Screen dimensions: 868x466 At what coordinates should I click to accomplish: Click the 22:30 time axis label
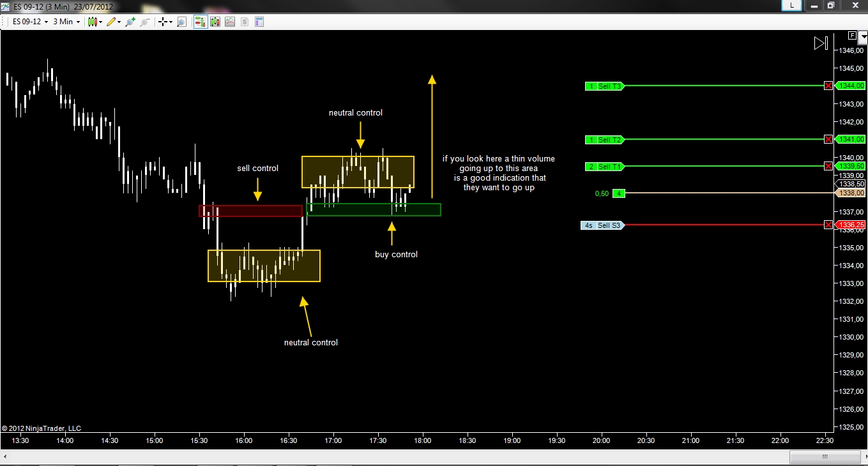(x=825, y=440)
